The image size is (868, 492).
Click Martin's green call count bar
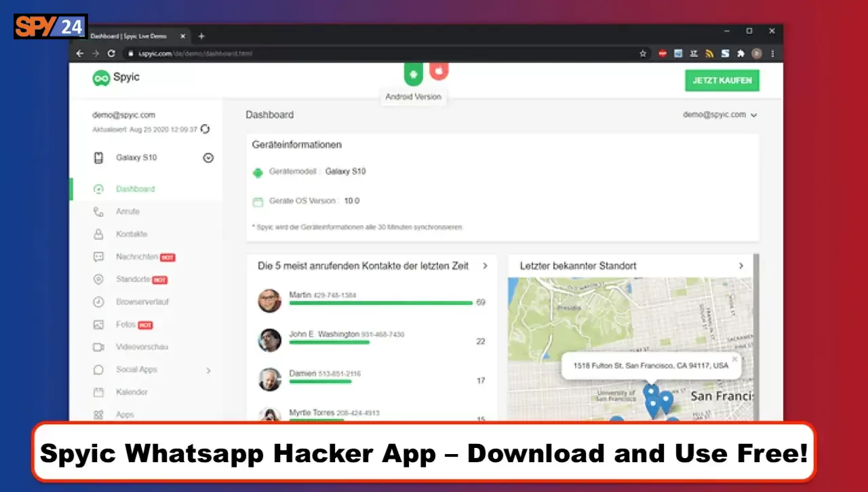380,303
